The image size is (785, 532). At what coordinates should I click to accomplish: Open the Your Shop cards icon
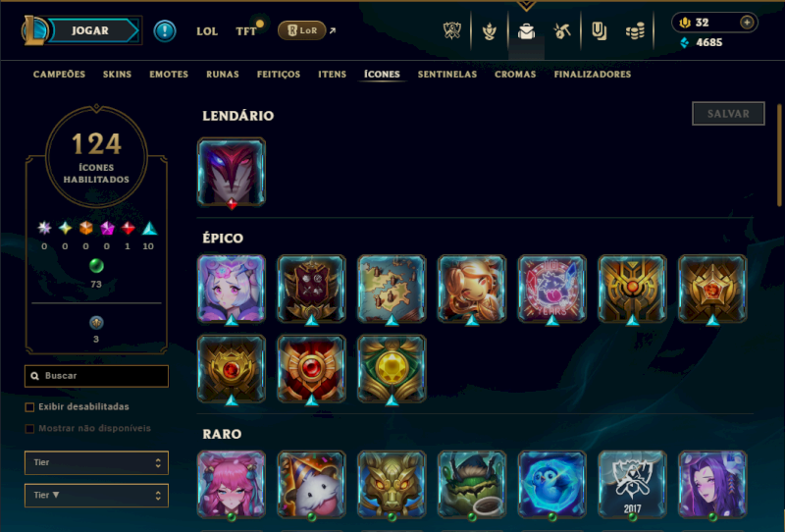tap(599, 31)
